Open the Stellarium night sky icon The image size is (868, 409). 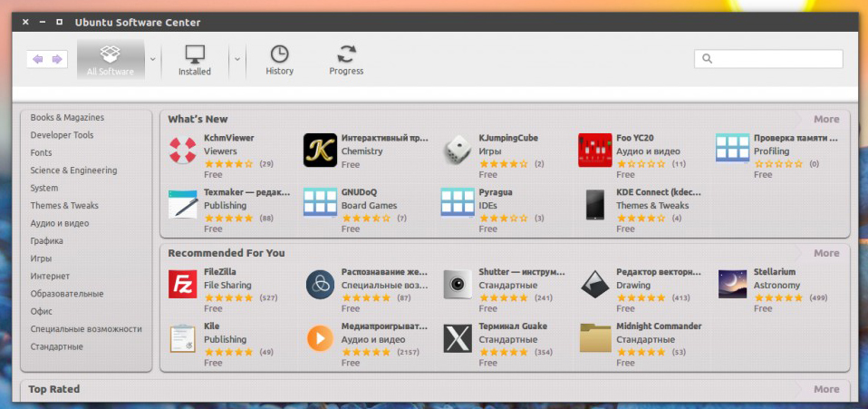732,285
